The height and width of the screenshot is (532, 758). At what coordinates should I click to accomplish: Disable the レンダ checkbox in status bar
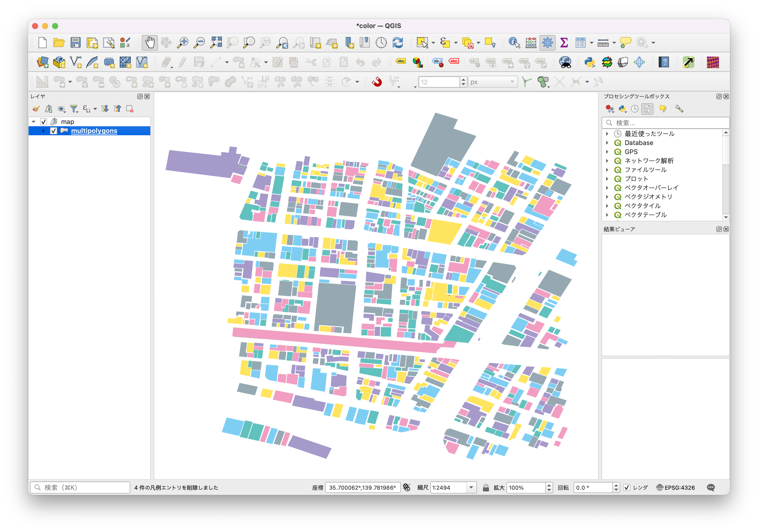626,487
